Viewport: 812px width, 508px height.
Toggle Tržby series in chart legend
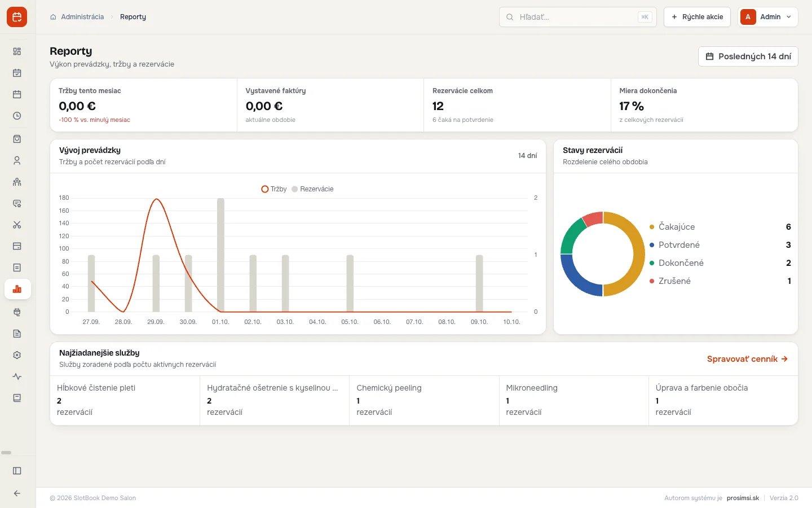pyautogui.click(x=274, y=189)
